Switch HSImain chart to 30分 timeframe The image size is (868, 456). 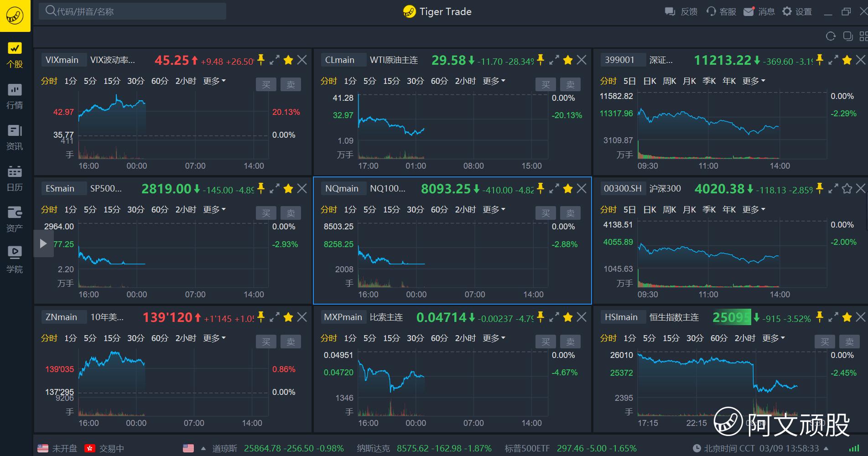tap(695, 338)
